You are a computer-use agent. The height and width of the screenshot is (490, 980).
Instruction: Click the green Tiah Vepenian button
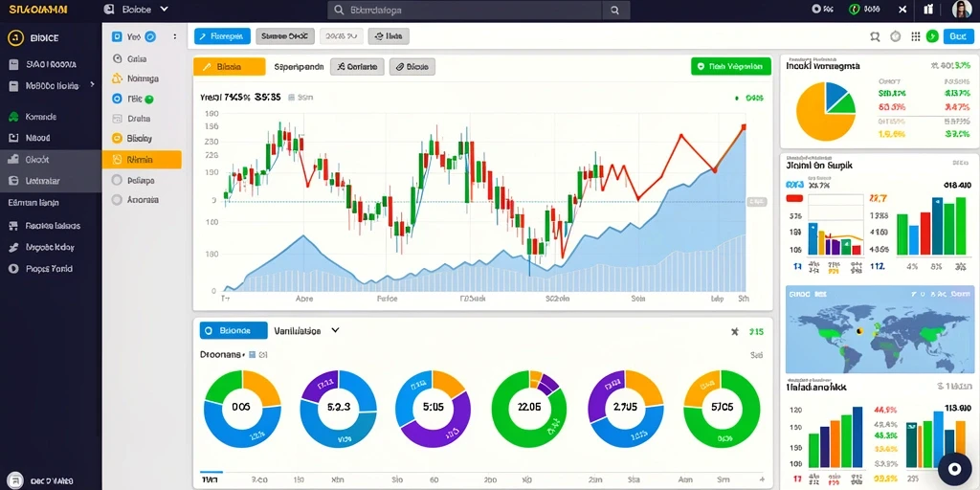(x=730, y=66)
